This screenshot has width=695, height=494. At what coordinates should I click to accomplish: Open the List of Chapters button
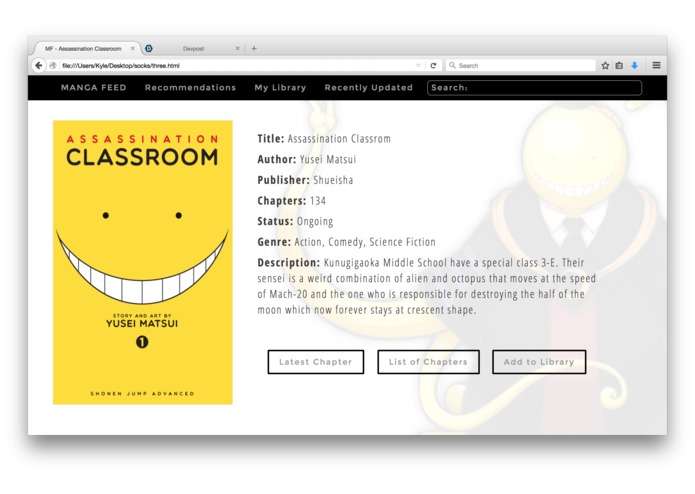tap(428, 362)
